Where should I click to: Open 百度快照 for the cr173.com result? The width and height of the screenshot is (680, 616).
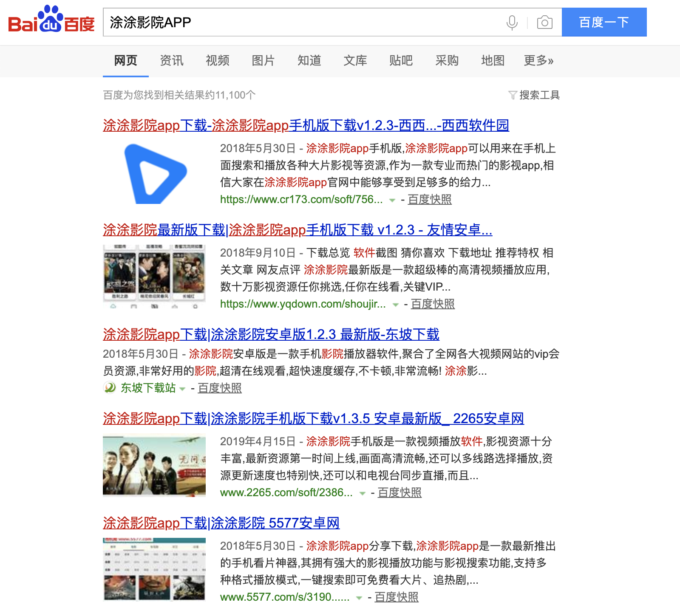click(x=430, y=199)
